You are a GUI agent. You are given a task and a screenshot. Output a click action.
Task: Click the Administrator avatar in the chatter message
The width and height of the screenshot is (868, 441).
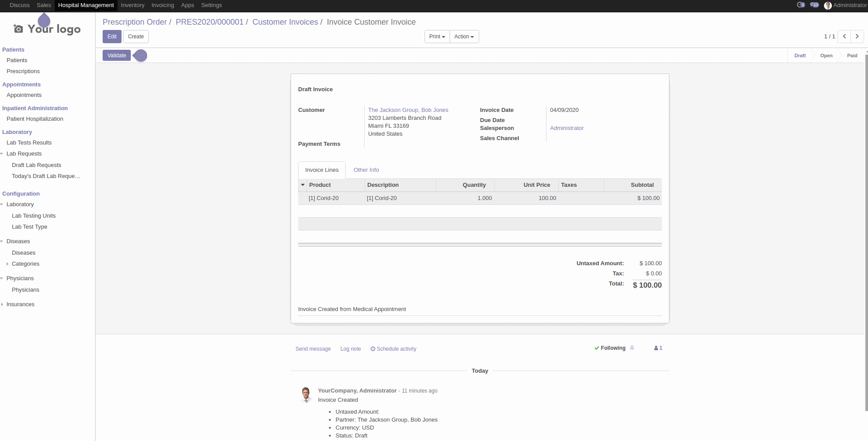point(306,394)
